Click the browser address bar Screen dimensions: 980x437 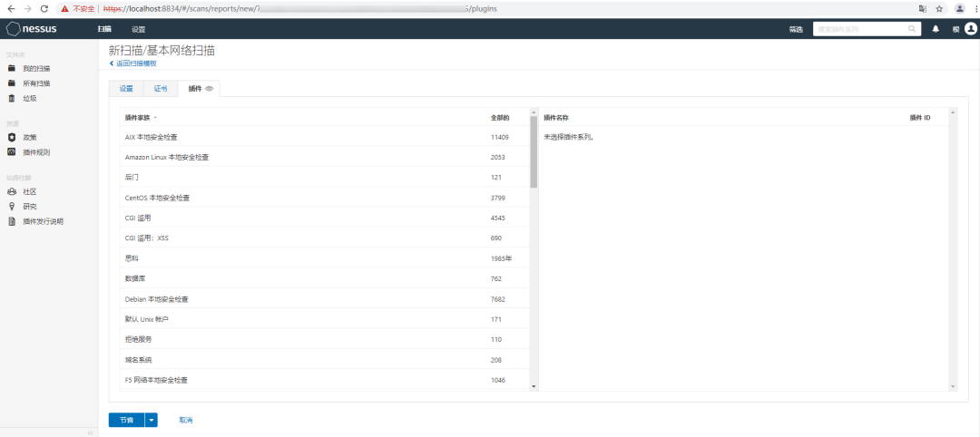click(487, 9)
